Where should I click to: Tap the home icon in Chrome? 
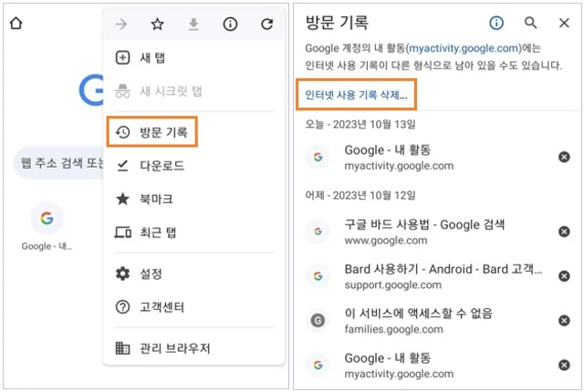tap(16, 23)
